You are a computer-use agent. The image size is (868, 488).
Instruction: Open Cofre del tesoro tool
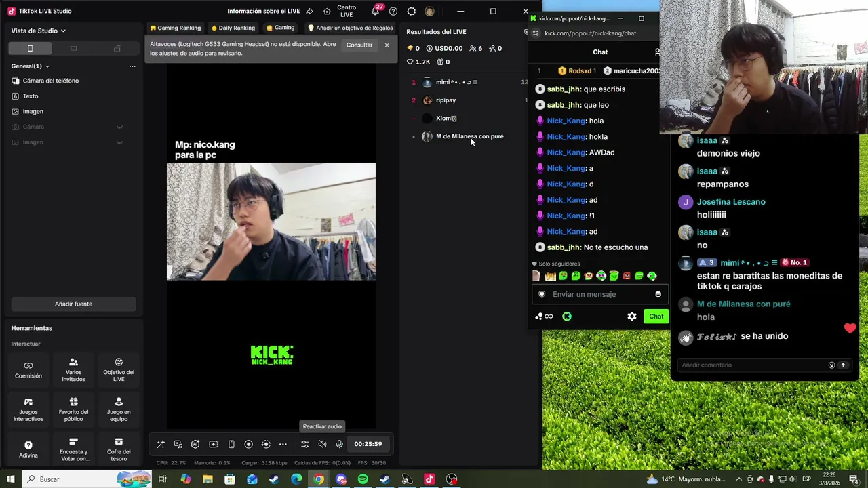point(119,449)
